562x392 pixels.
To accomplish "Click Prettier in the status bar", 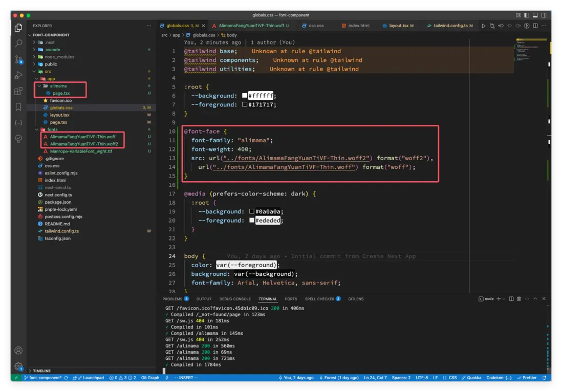I will coord(527,378).
